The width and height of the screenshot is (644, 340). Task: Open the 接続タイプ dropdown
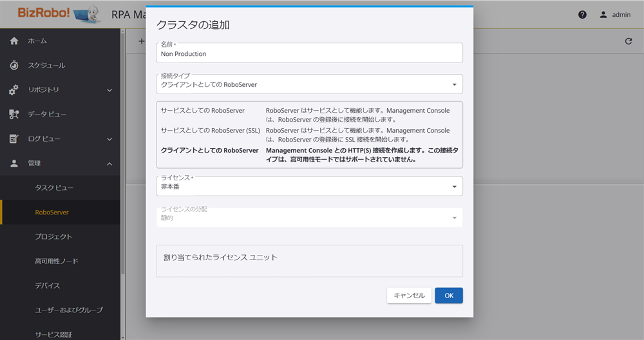pos(309,84)
